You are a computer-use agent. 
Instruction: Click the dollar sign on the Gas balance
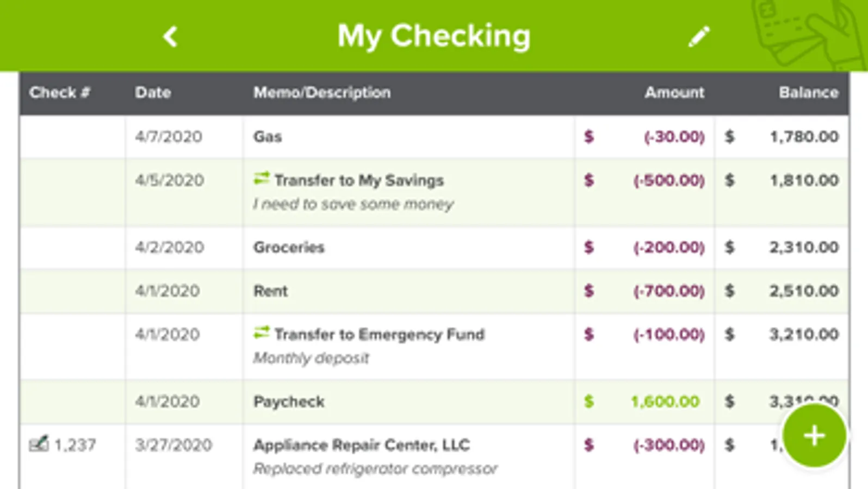[729, 137]
